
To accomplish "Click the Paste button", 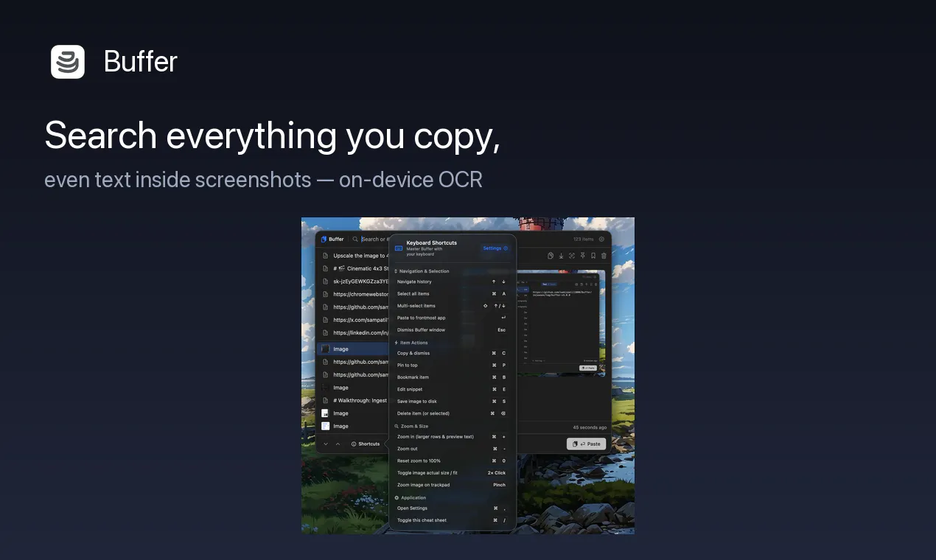I will 587,444.
